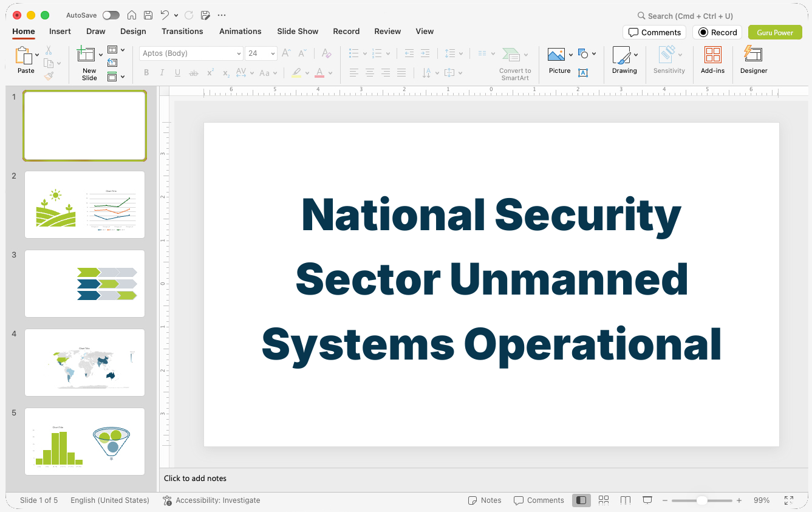Click English (United States) language indicator
Viewport: 812px width, 512px height.
point(110,500)
